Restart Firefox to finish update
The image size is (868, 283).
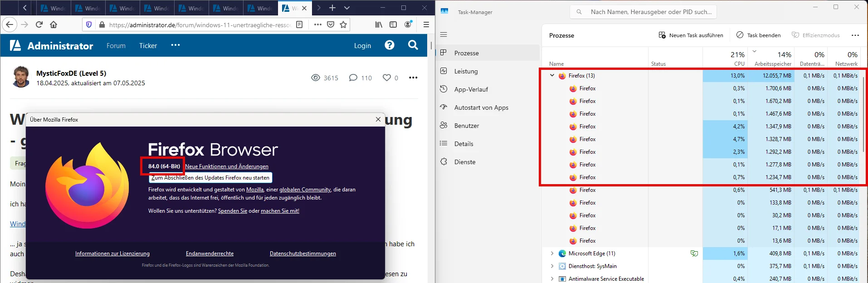click(210, 178)
